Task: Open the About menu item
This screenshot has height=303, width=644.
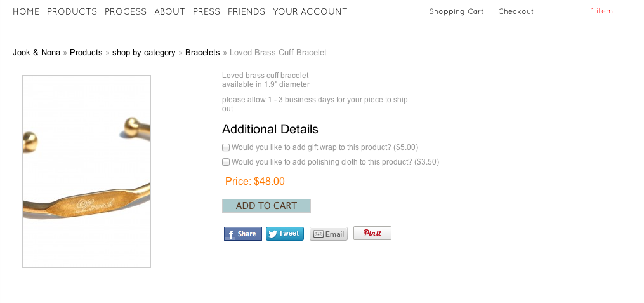Action: [x=169, y=11]
